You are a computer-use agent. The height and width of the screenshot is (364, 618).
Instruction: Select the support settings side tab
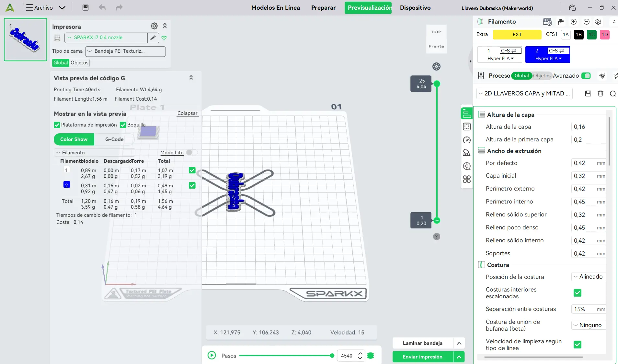point(467,153)
